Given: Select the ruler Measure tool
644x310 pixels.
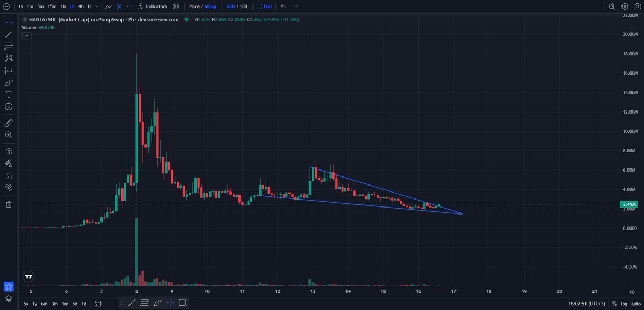Looking at the screenshot, I should pos(9,123).
